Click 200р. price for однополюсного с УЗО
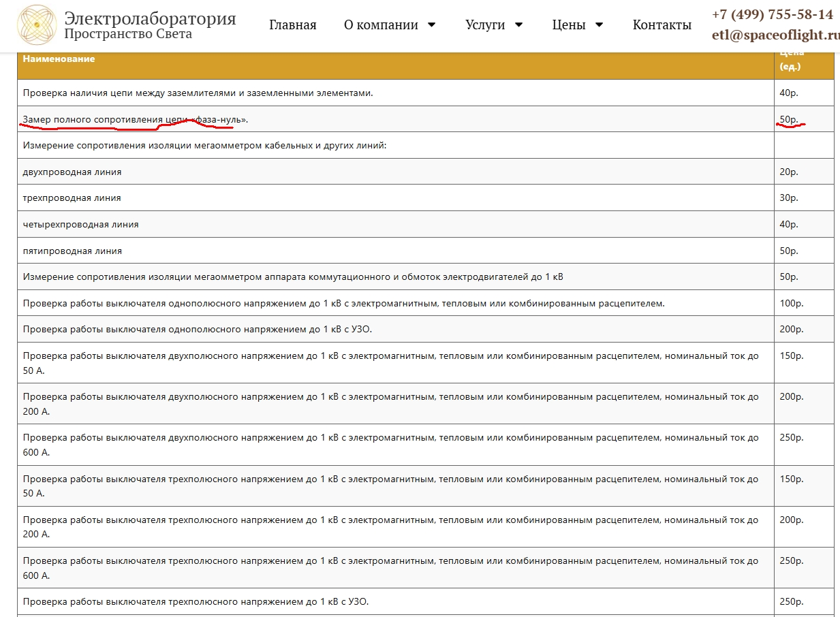This screenshot has height=617, width=840. coord(792,330)
